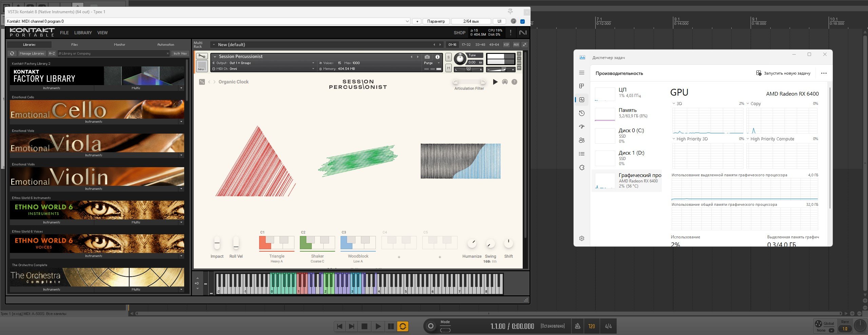Select the 8th swing option
The height and width of the screenshot is (335, 868).
coord(494,261)
